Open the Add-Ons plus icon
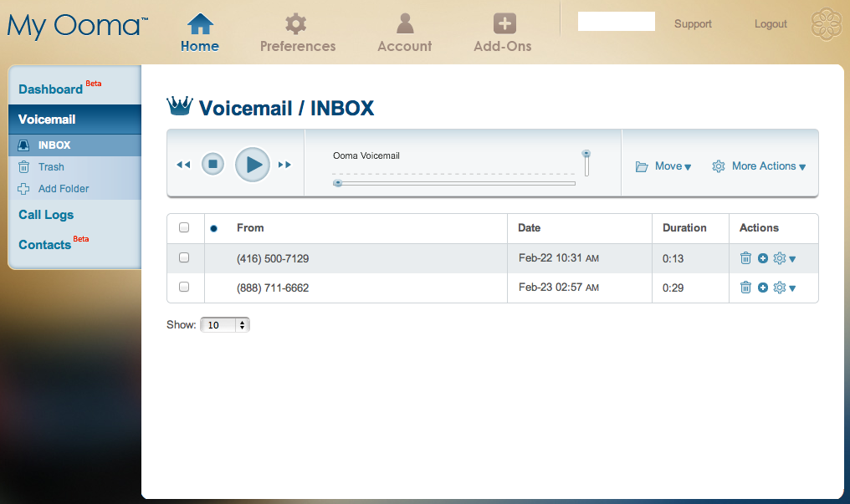This screenshot has width=850, height=504. [x=504, y=23]
